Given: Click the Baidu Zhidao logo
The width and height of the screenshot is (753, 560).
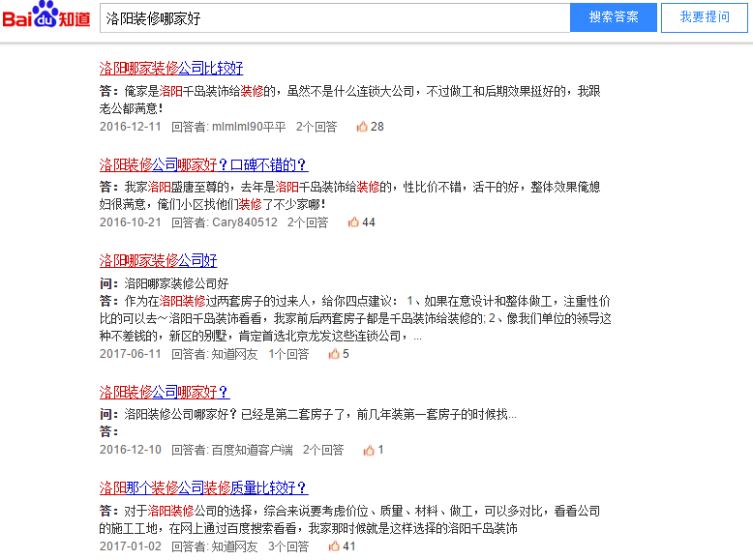Looking at the screenshot, I should [x=45, y=16].
